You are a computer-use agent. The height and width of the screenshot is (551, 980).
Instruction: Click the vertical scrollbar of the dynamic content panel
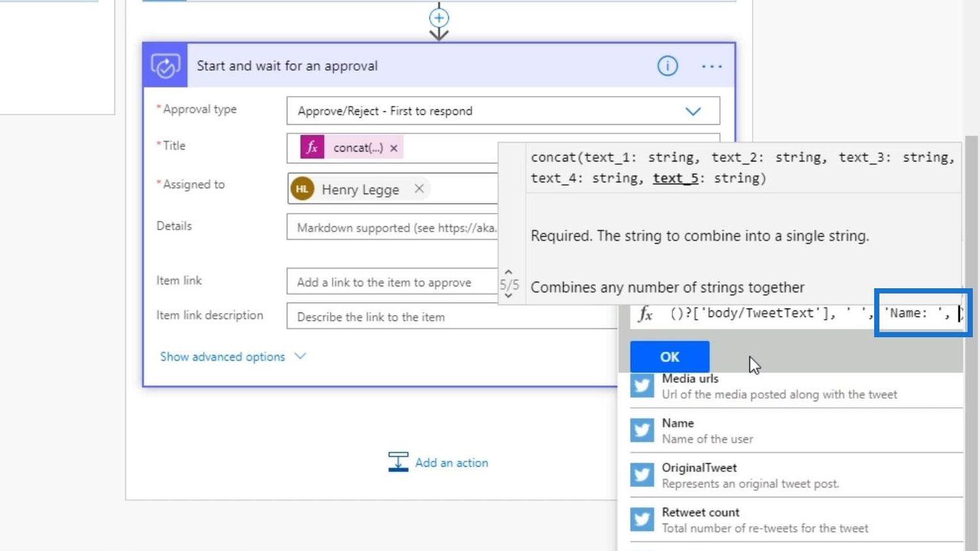point(972,343)
